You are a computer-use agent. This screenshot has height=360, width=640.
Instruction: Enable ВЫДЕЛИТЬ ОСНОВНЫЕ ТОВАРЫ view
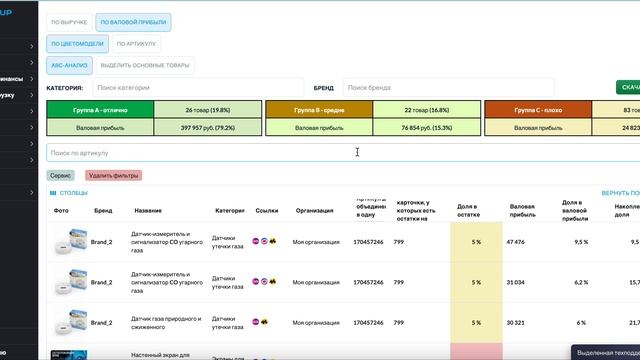tap(145, 65)
